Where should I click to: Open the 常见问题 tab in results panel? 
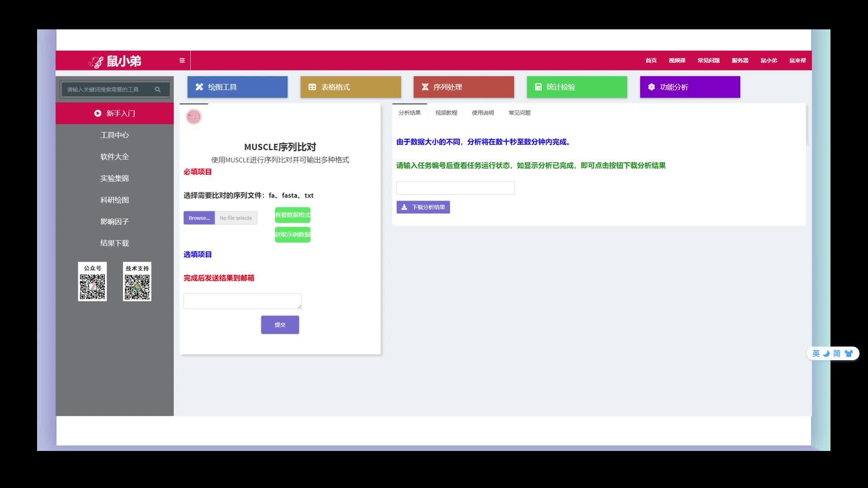click(x=519, y=113)
